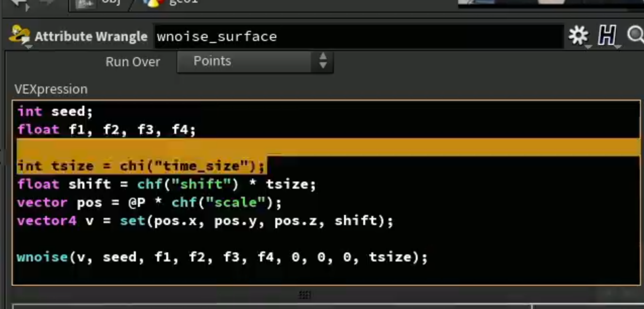This screenshot has width=644, height=309.
Task: Select the geo1 path segment label
Action: [x=183, y=2]
